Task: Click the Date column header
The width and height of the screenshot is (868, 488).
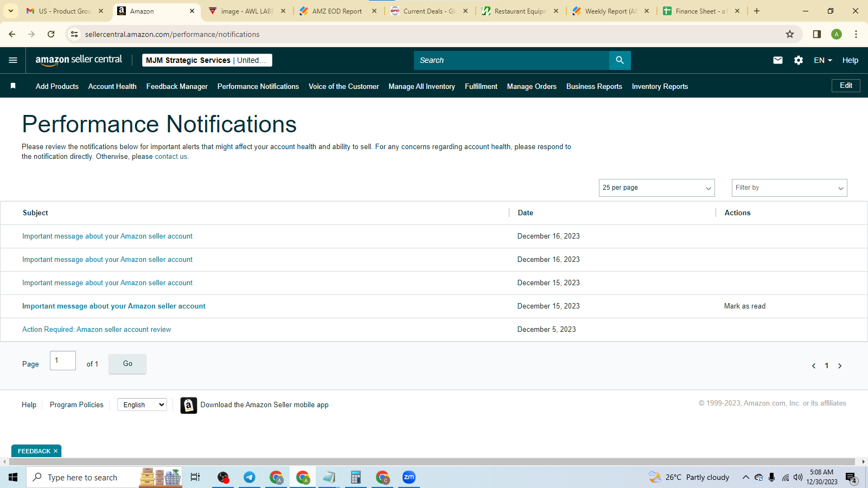Action: [x=525, y=213]
